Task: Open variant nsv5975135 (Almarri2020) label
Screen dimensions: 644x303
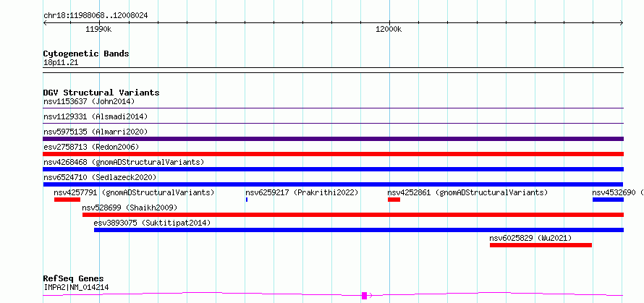Action: pos(96,132)
